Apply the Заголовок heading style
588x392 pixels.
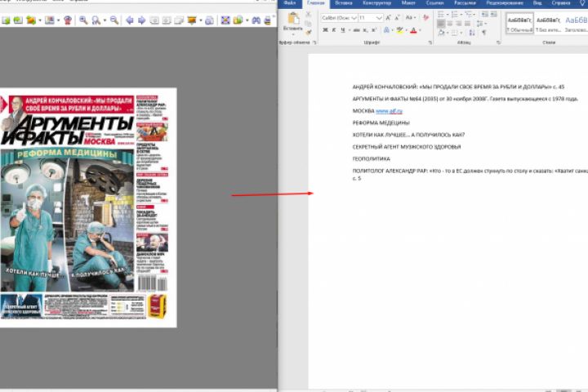[x=576, y=24]
